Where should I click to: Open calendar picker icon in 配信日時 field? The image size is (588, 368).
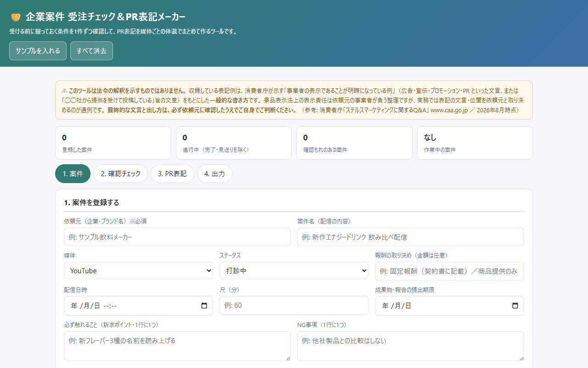[204, 305]
